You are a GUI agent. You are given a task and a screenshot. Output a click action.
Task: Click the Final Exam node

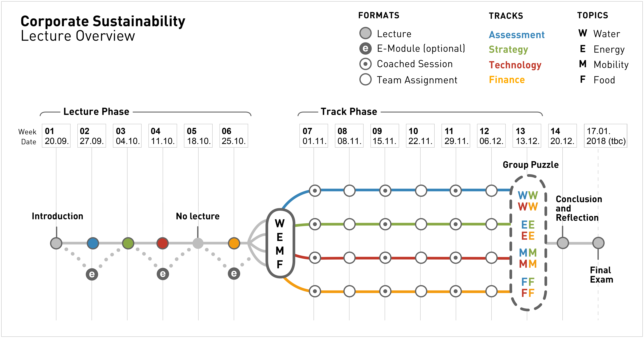[598, 243]
